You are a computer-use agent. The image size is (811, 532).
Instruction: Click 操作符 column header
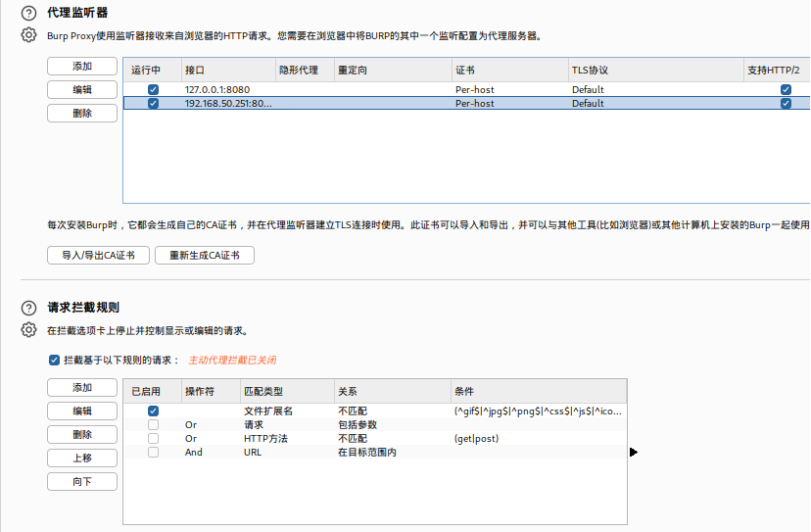point(211,391)
